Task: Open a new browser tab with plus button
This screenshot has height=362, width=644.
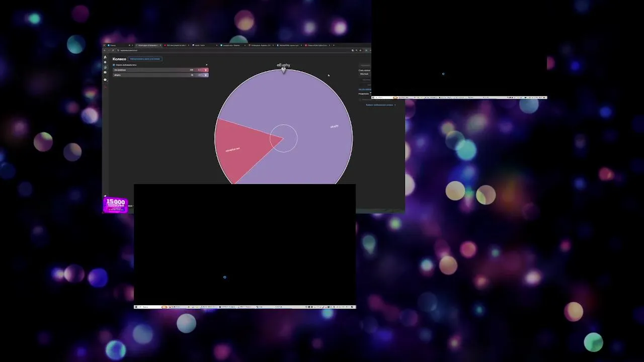Action: pyautogui.click(x=334, y=45)
